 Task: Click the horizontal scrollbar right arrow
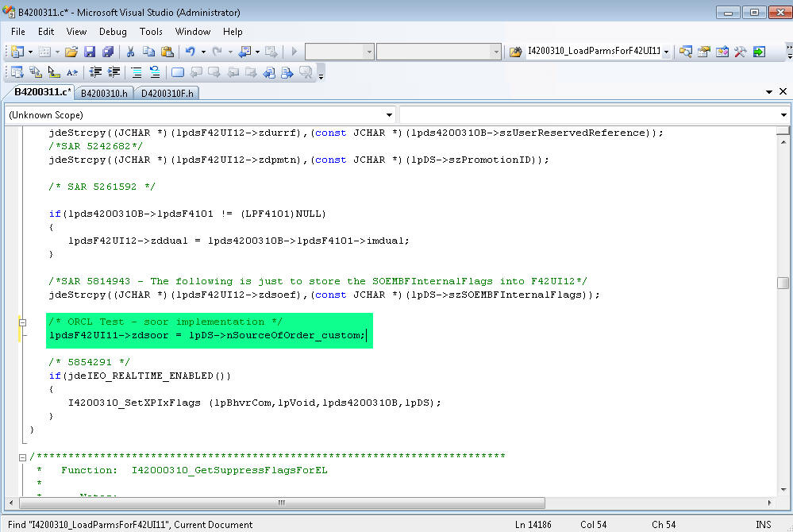[769, 503]
